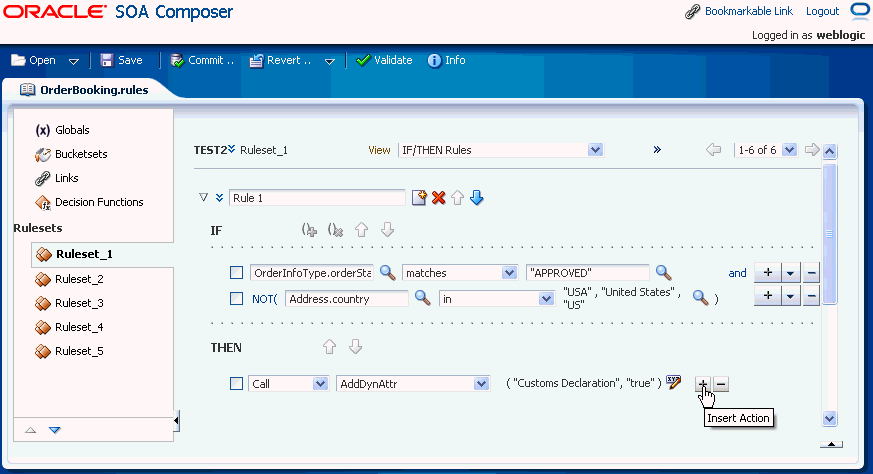The image size is (873, 474).
Task: Check the Address.country test checkbox
Action: click(x=237, y=299)
